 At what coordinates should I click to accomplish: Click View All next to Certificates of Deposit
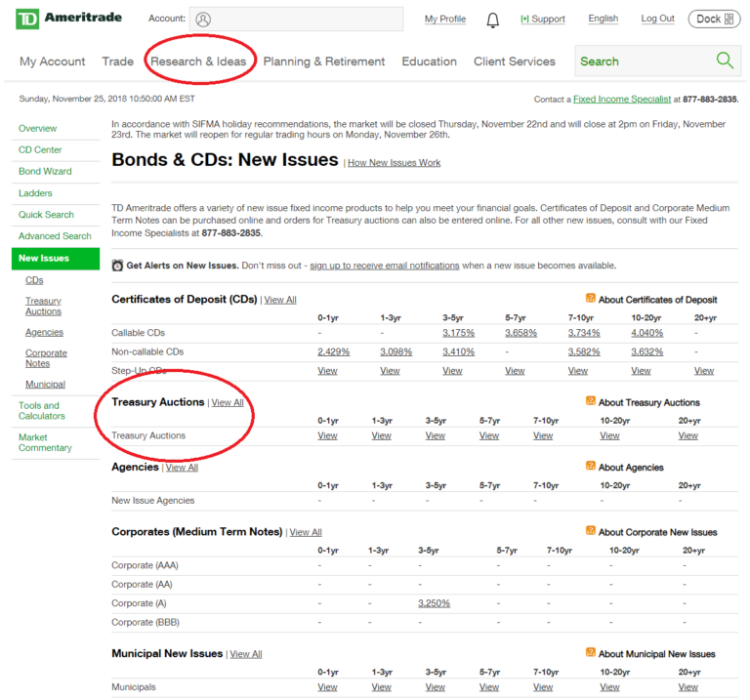pyautogui.click(x=280, y=300)
